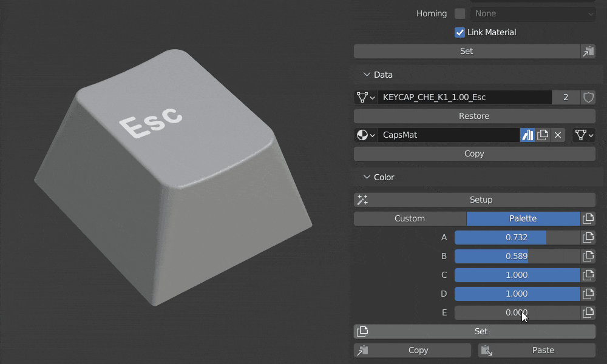607x364 pixels.
Task: Toggle fake user on CapsMat material
Action: (527, 135)
